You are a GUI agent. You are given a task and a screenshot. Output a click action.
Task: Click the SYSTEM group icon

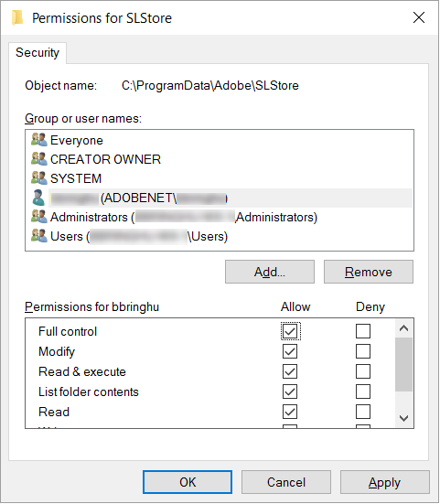[39, 178]
